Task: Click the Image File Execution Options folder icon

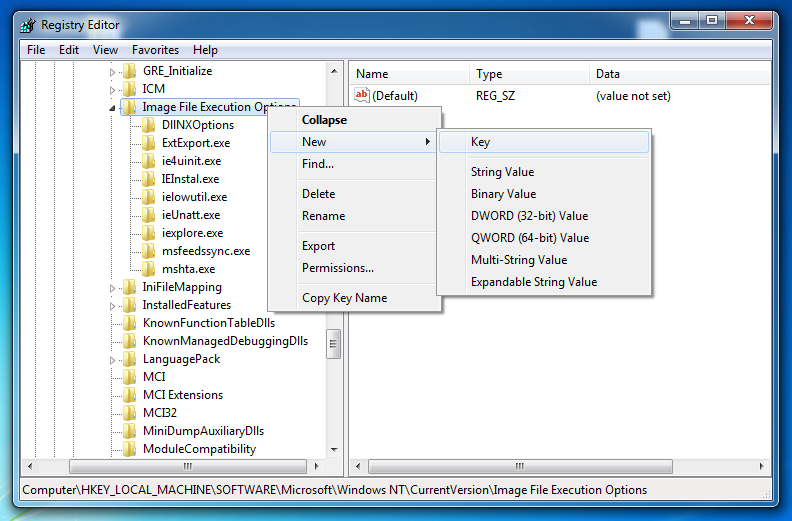Action: coord(130,107)
